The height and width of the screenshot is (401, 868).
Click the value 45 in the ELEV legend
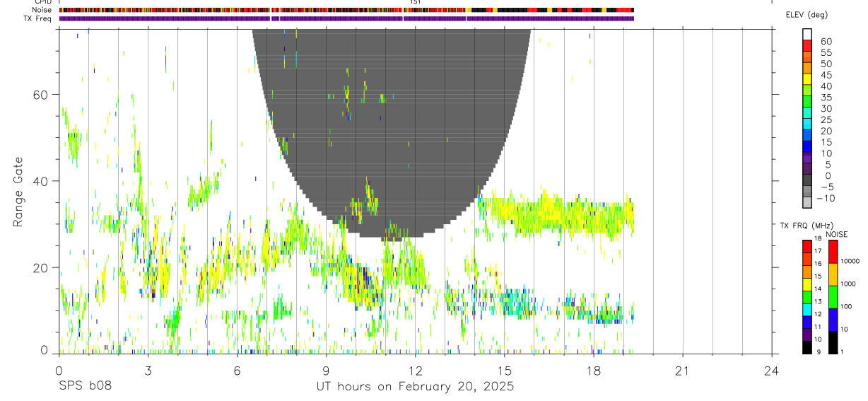pos(826,75)
